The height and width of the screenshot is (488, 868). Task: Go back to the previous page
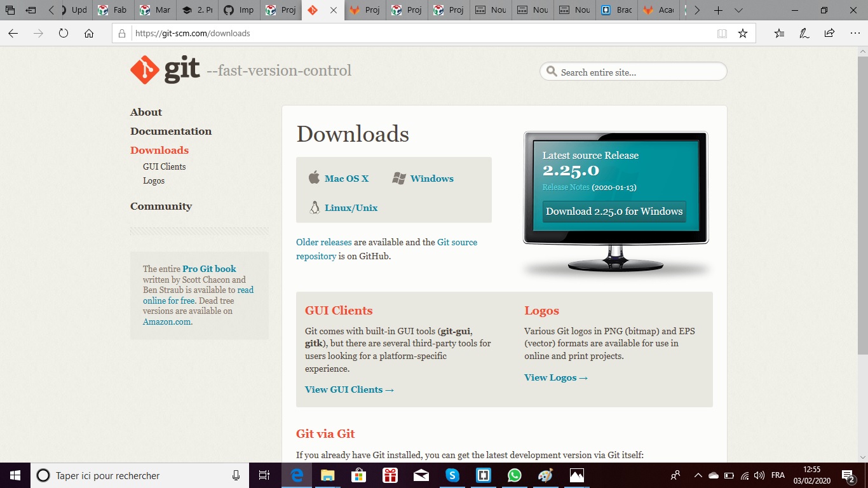pyautogui.click(x=13, y=33)
